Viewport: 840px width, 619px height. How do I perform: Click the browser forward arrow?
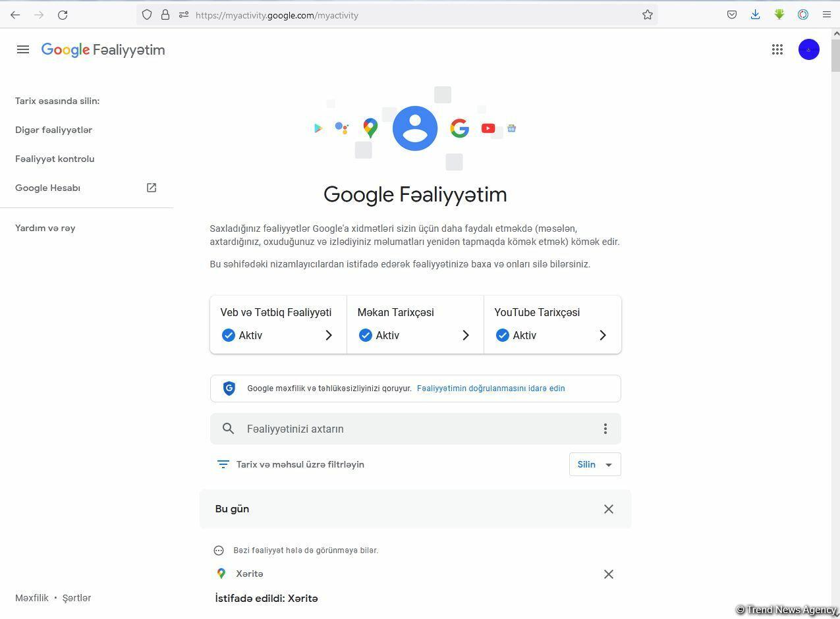pyautogui.click(x=39, y=14)
